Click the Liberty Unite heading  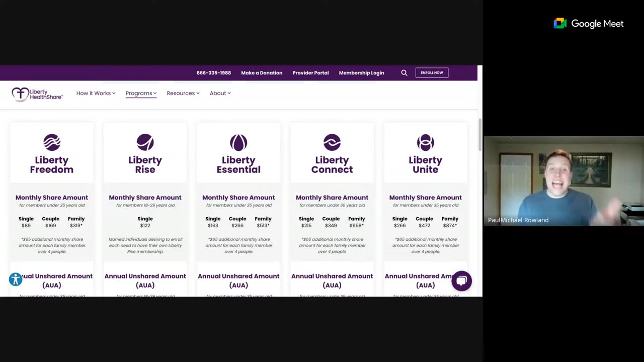tap(426, 165)
